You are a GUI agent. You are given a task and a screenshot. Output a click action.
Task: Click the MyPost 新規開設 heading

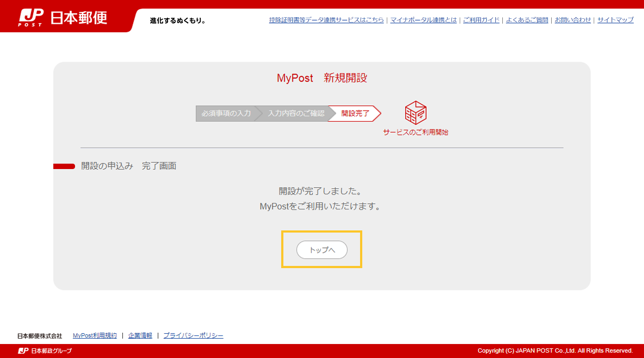click(322, 78)
